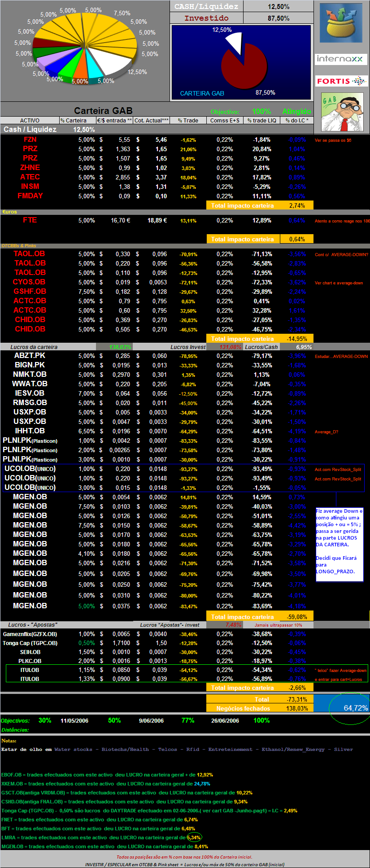Image resolution: width=370 pixels, height=868 pixels.
Task: Select the IESV.OB ticker cell
Action: (30, 393)
